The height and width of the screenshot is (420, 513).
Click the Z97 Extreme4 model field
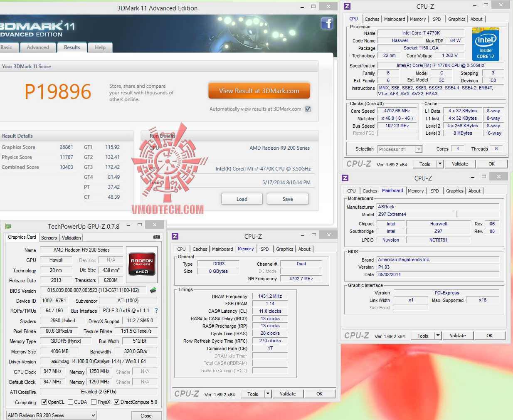416,215
